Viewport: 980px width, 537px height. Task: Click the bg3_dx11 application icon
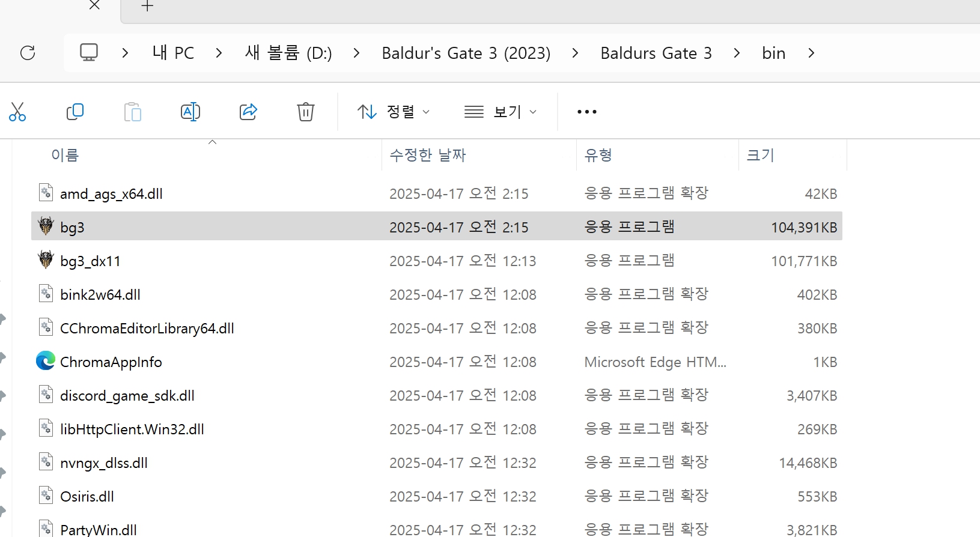tap(46, 260)
